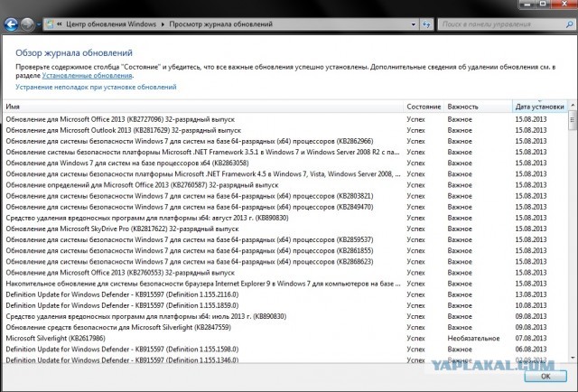This screenshot has width=578, height=392.
Task: Click breadcrumb 'Просмотр журнала обновлений'
Action: 220,24
